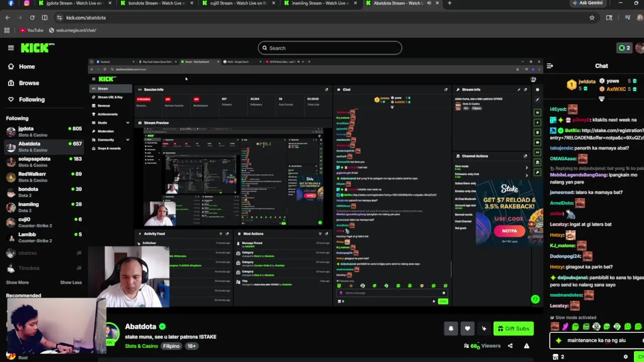This screenshot has width=644, height=362.
Task: Open the Kick hamburger menu
Action: point(11,48)
